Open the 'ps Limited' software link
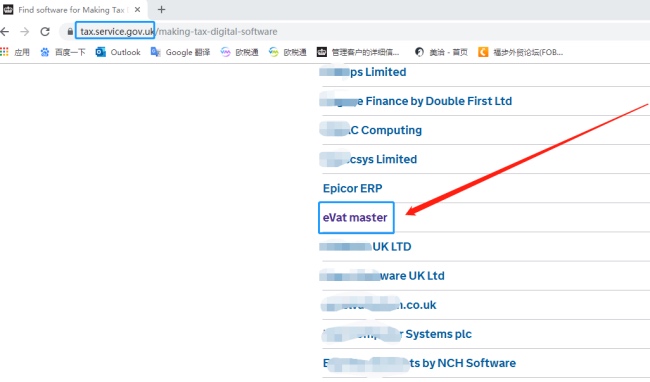The image size is (650, 382). click(x=363, y=72)
